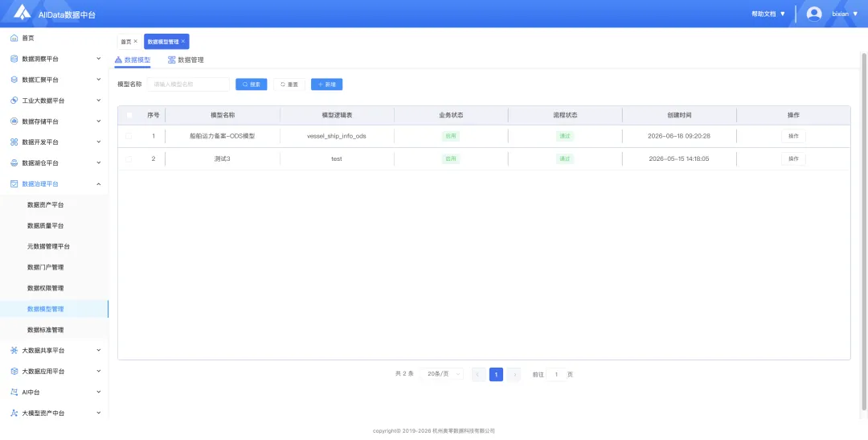The height and width of the screenshot is (440, 868).
Task: Go to the previous page arrow
Action: tap(478, 375)
